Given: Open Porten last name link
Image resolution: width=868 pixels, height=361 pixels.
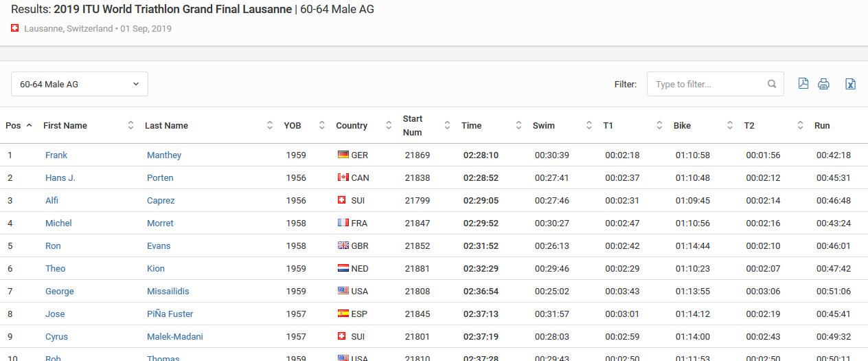Looking at the screenshot, I should click(x=160, y=177).
